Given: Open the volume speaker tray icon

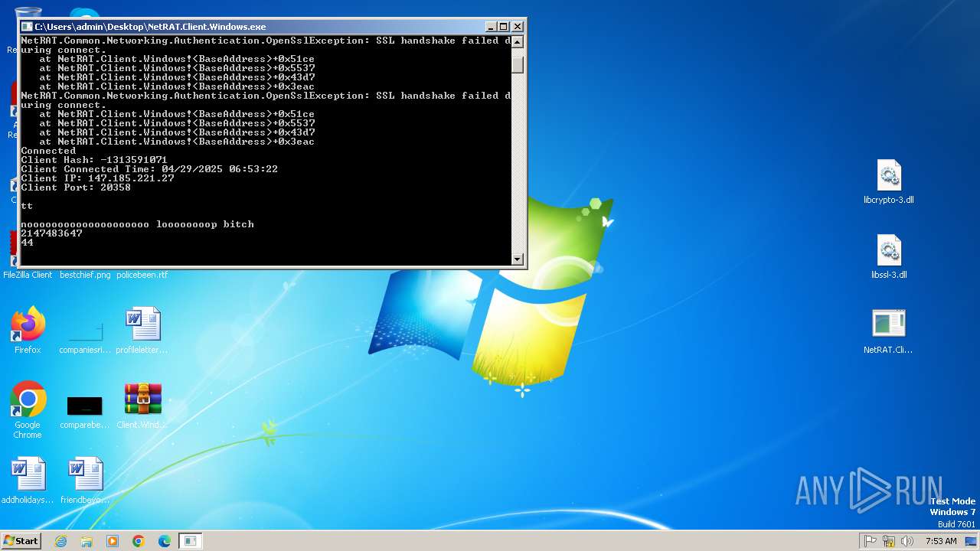Looking at the screenshot, I should click(x=907, y=541).
